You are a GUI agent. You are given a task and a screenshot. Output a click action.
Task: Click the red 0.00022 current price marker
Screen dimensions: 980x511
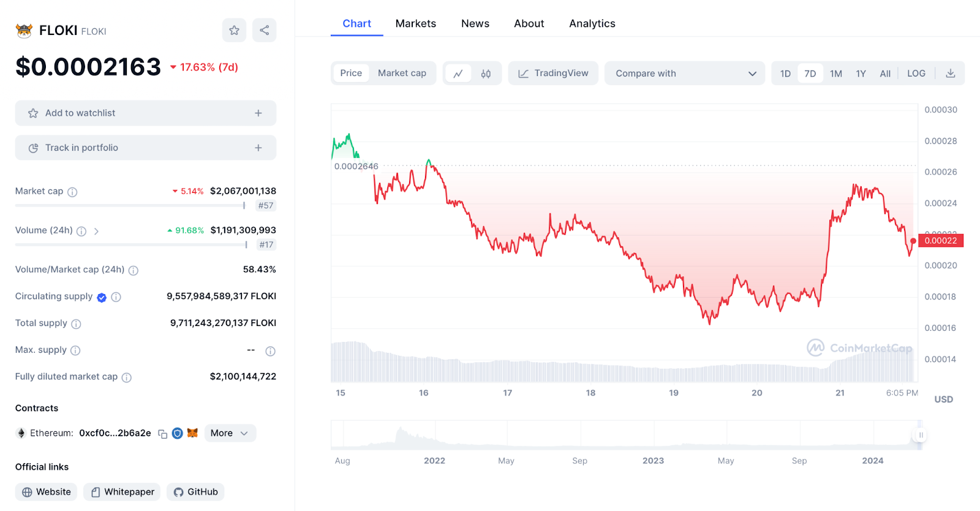pyautogui.click(x=941, y=241)
